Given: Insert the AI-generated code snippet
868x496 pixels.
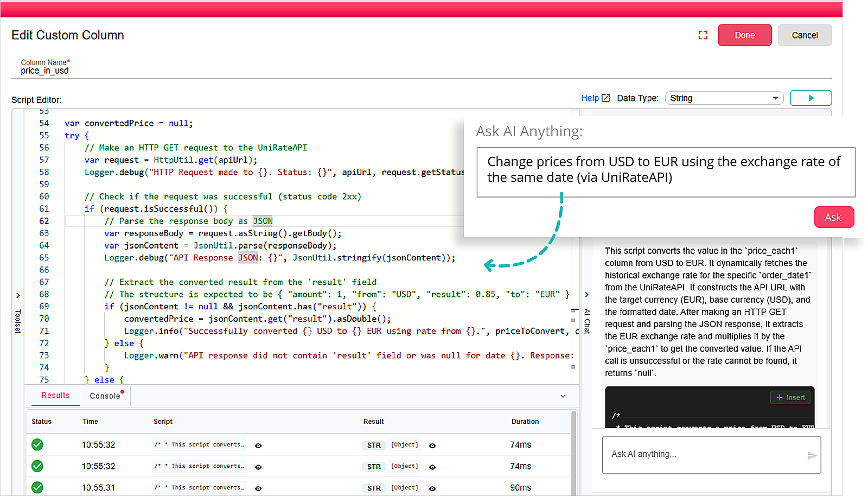Looking at the screenshot, I should tap(790, 397).
